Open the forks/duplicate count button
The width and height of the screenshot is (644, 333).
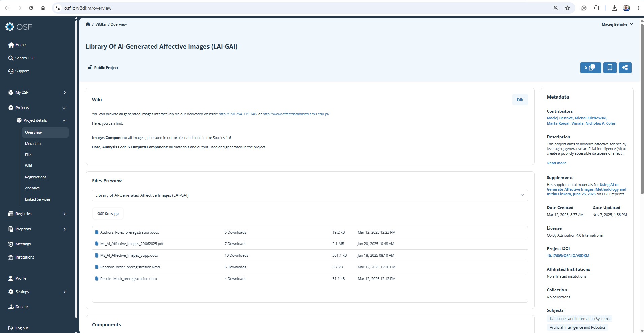tap(590, 68)
